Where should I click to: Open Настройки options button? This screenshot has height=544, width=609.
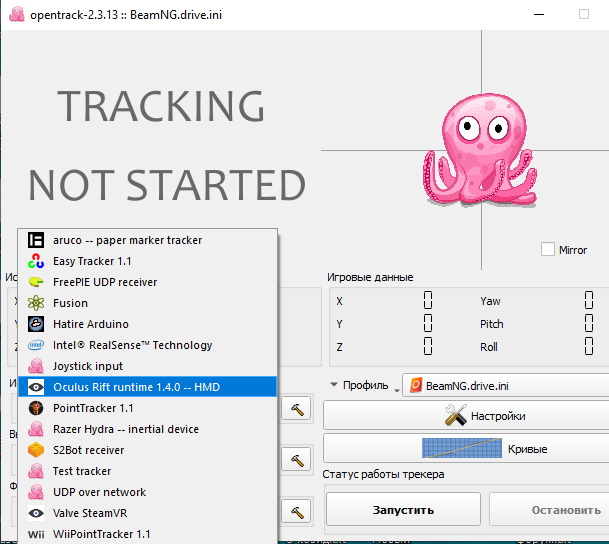(466, 415)
